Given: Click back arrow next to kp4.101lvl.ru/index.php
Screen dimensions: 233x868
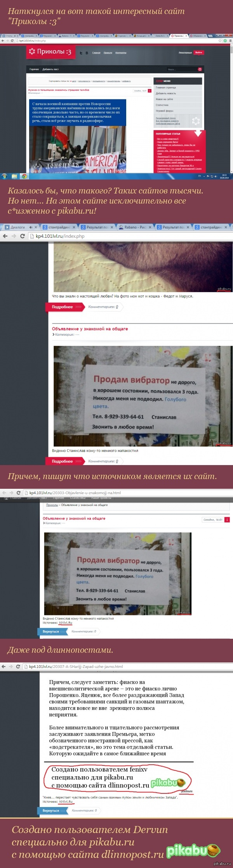Looking at the screenshot, I should coord(5,236).
